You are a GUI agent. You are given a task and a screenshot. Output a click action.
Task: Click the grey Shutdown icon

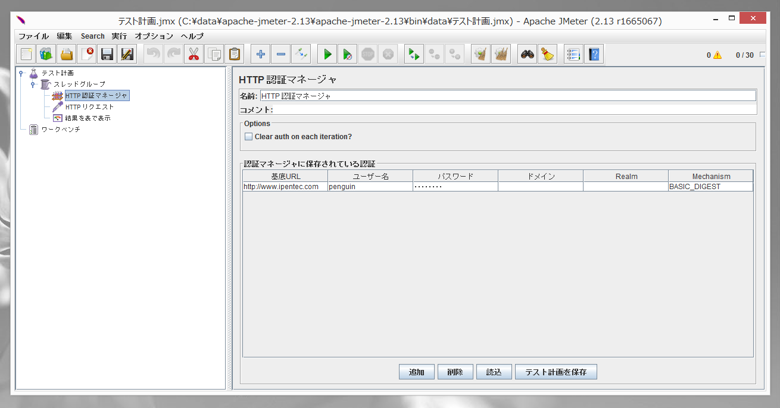pyautogui.click(x=388, y=54)
